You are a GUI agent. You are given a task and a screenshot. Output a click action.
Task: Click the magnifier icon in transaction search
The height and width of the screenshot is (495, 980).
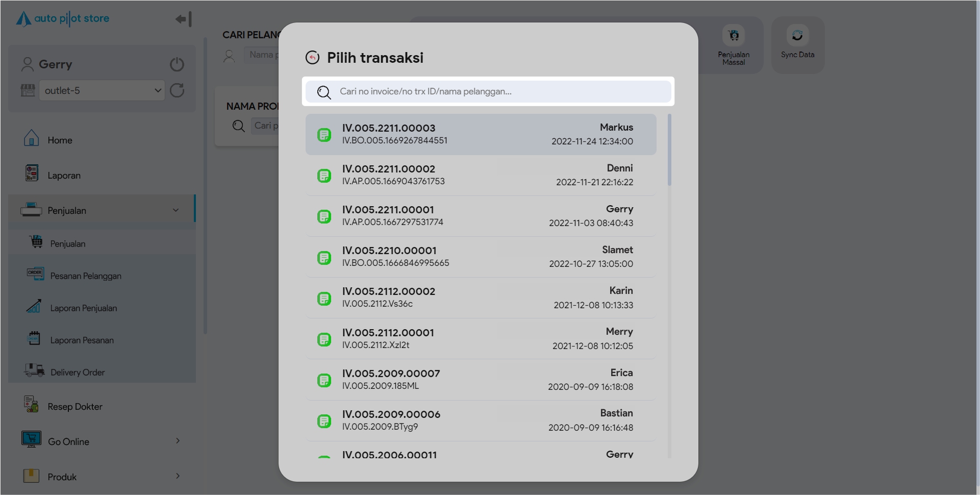coord(323,92)
